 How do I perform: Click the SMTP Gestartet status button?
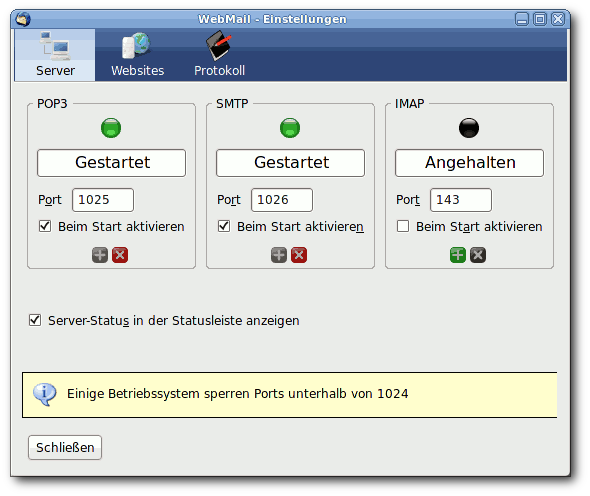click(x=290, y=163)
